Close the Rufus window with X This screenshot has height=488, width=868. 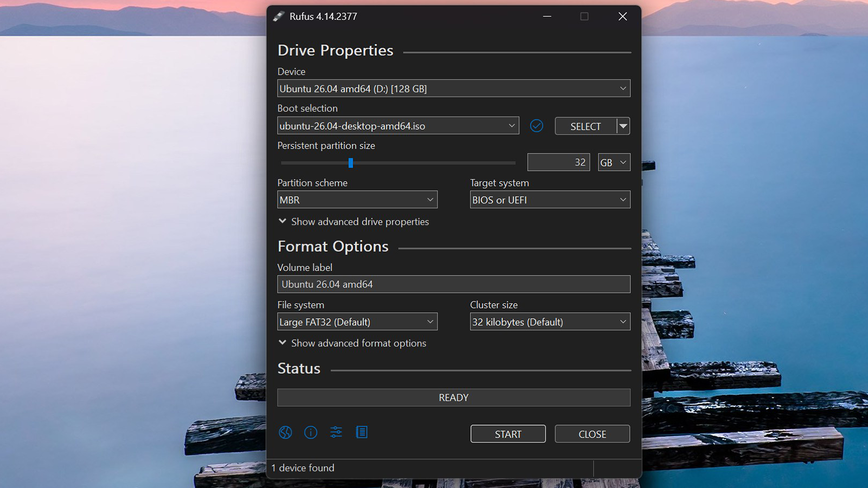click(x=623, y=16)
